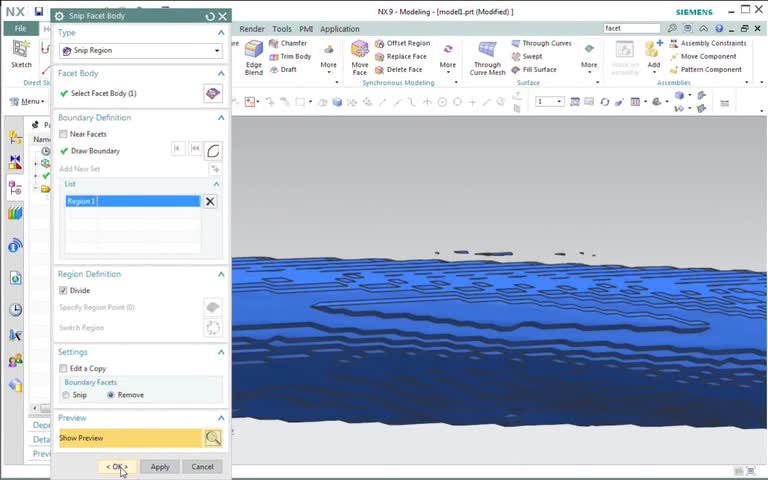The width and height of the screenshot is (768, 480).
Task: Select the Draft tool
Action: point(283,70)
